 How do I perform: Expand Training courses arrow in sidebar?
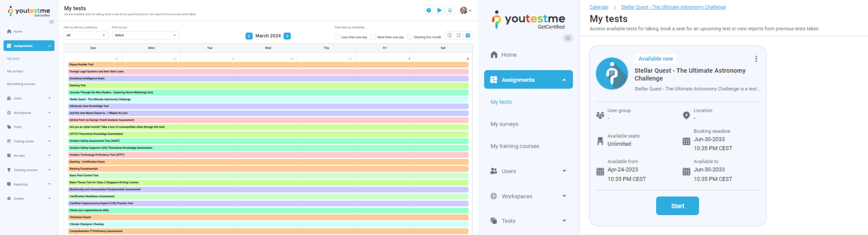[50, 170]
